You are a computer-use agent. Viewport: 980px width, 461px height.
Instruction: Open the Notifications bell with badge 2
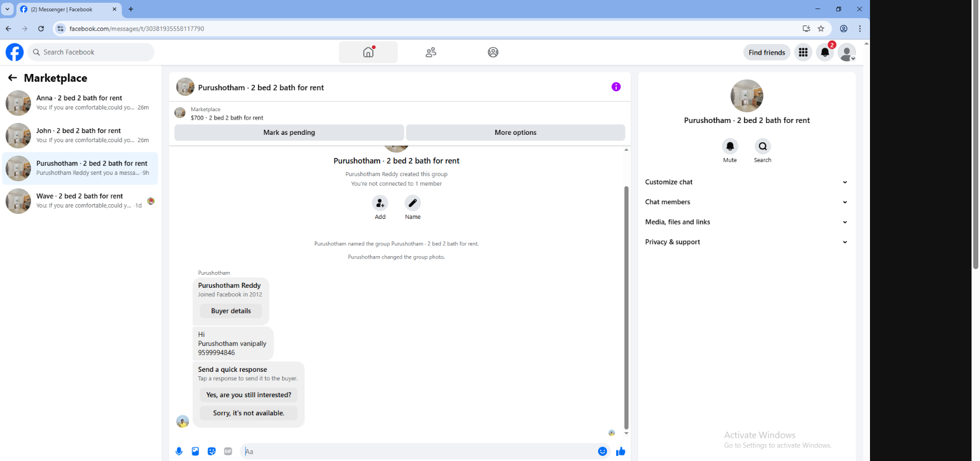pyautogui.click(x=825, y=52)
